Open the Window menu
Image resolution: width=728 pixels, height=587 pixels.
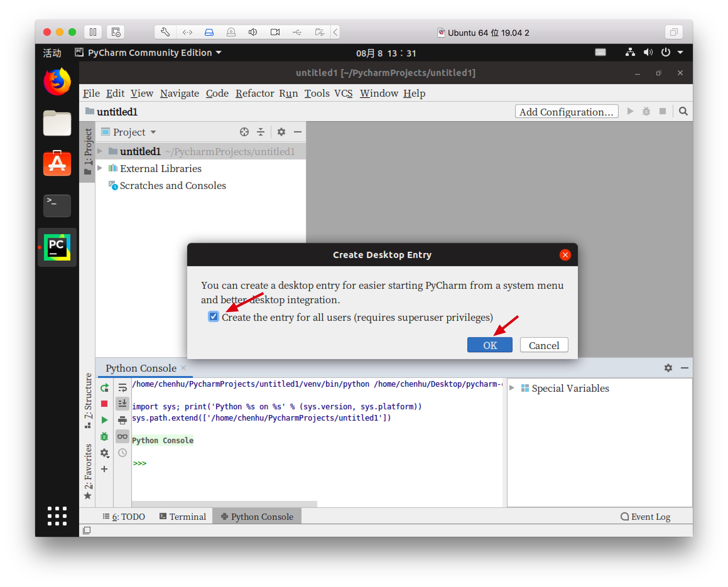pos(378,93)
